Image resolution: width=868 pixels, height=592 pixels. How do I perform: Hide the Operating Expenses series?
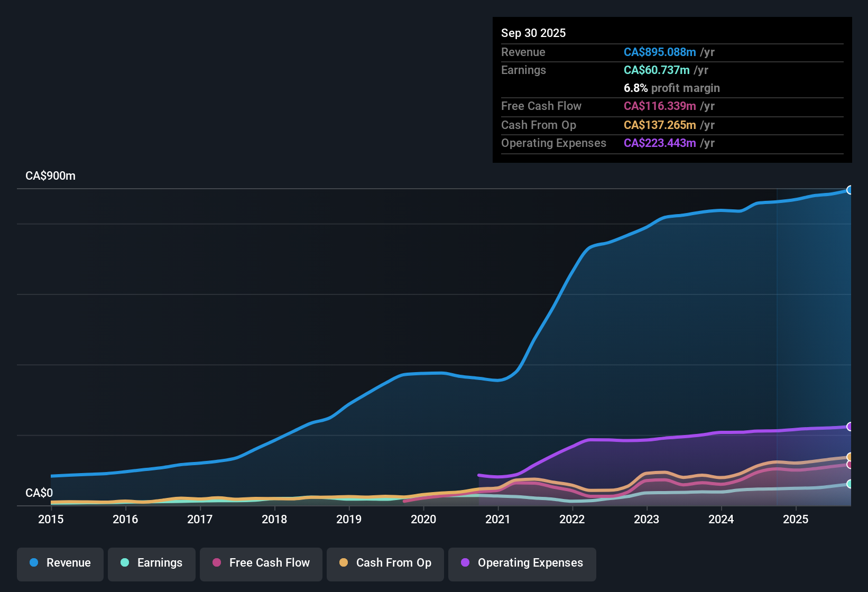pos(522,563)
